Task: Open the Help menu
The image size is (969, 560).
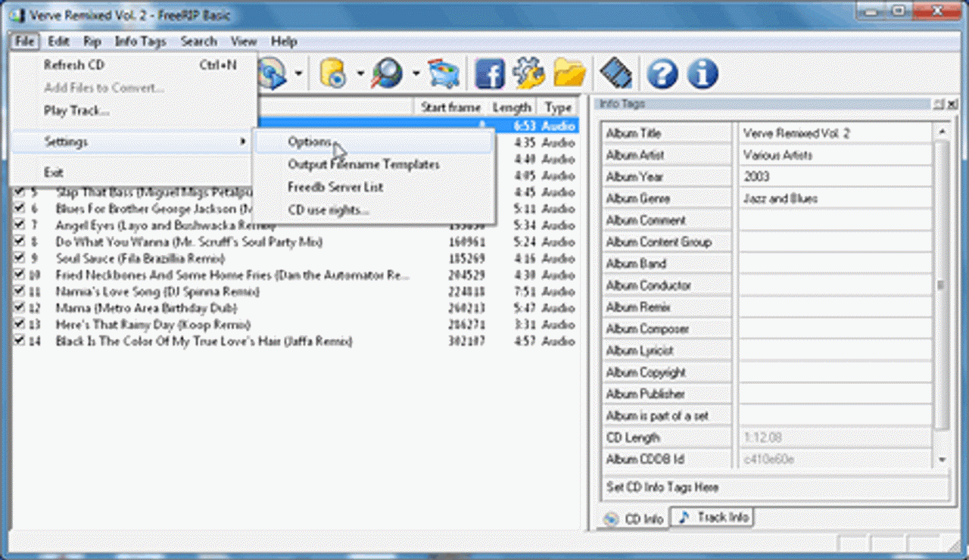Action: point(284,42)
